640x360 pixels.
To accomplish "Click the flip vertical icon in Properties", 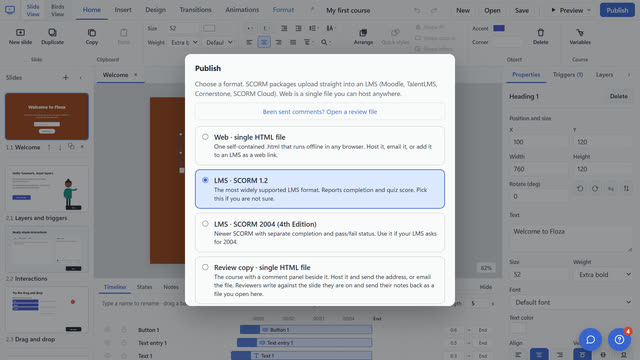I will click(x=626, y=189).
